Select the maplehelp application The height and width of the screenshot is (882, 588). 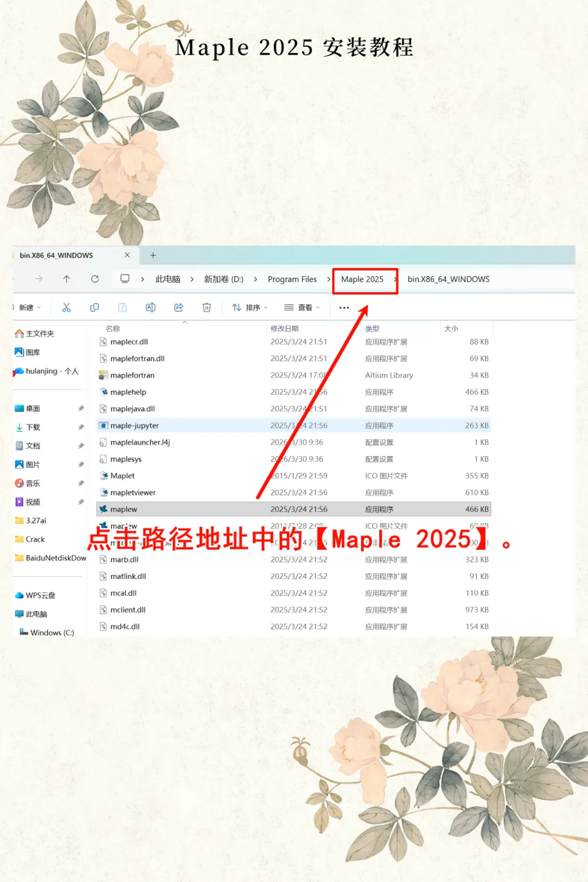294,392
